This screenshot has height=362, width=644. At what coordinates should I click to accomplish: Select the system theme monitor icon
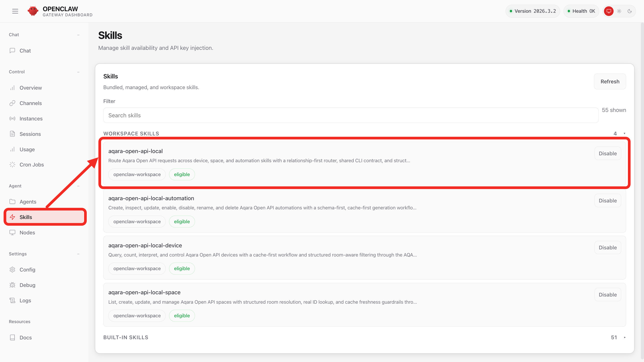608,11
